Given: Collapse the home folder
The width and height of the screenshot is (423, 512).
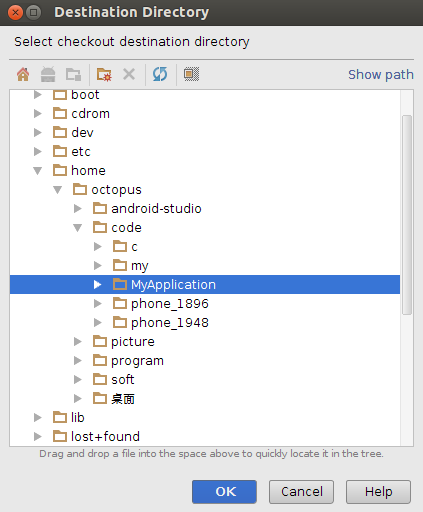Looking at the screenshot, I should [38, 171].
